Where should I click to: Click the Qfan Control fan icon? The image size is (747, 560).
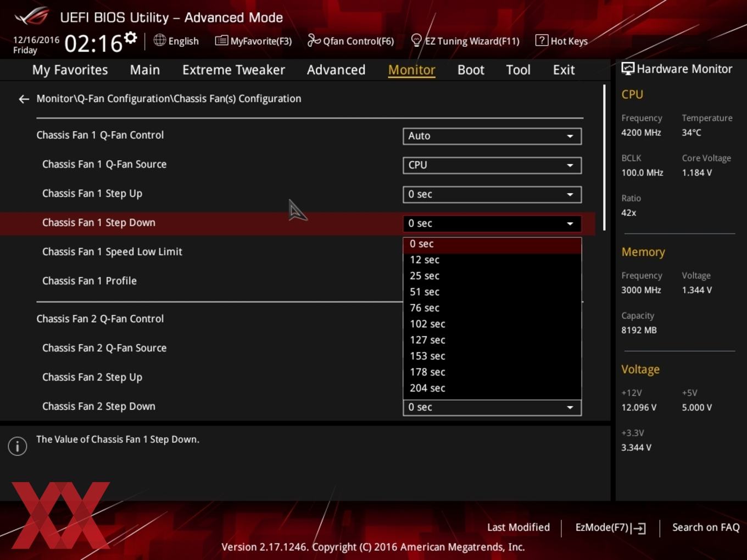coord(314,40)
